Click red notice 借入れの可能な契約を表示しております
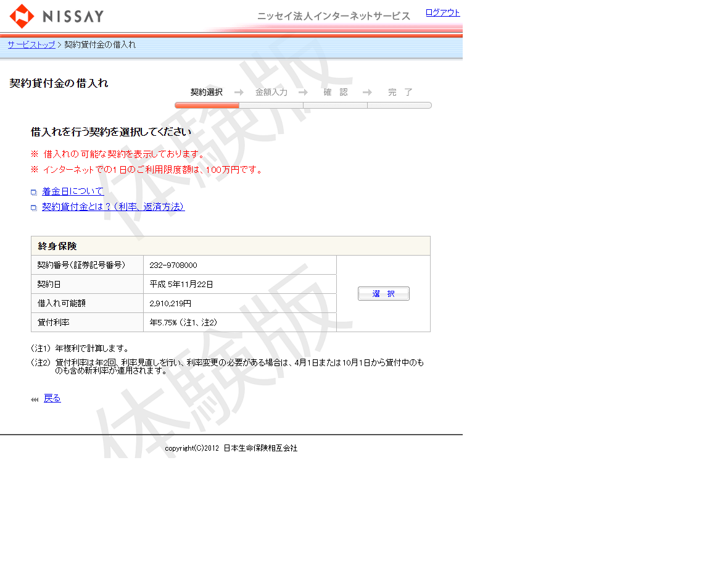 point(117,154)
